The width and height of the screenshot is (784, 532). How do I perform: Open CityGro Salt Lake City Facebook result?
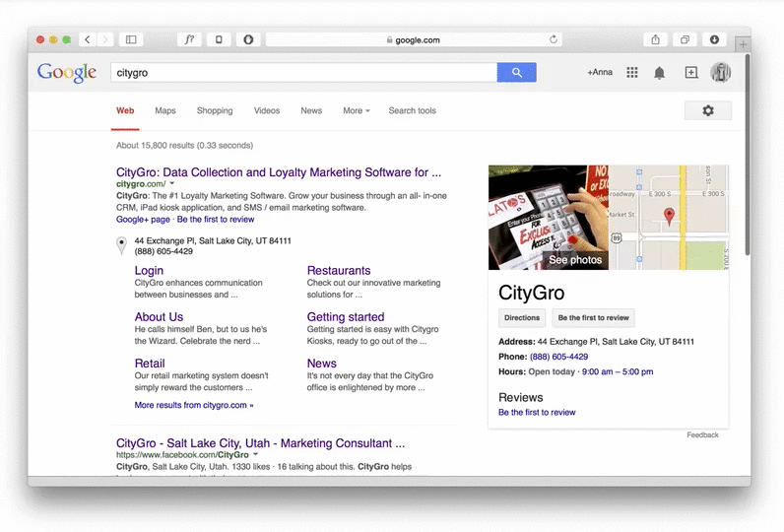[x=260, y=443]
